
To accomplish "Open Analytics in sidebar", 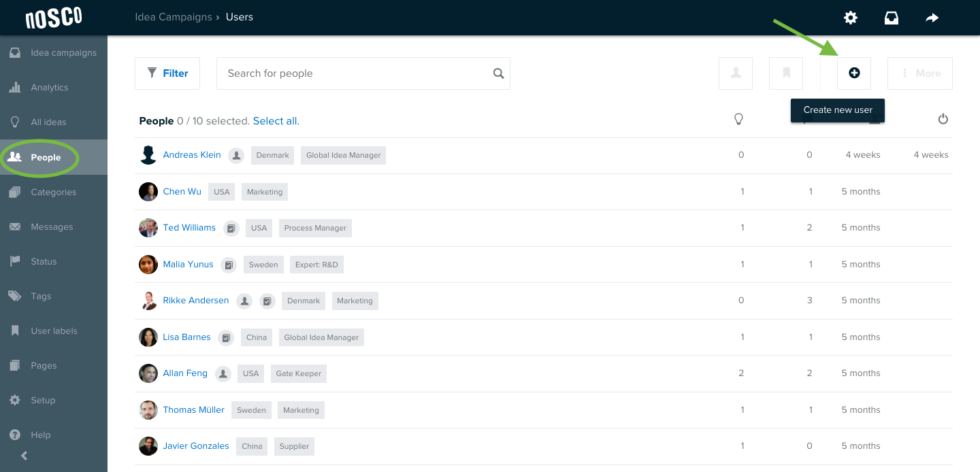I will click(x=54, y=88).
